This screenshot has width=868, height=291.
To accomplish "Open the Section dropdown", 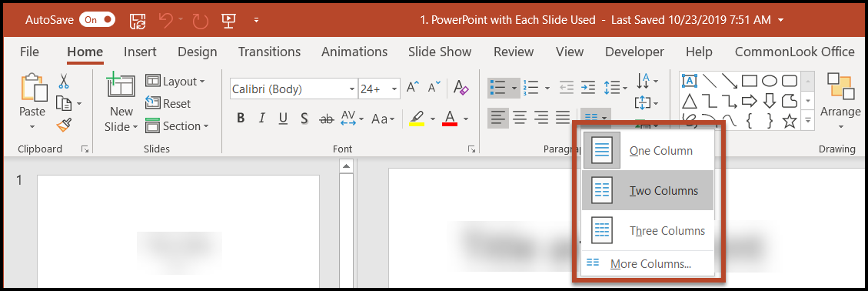I will coord(177,126).
